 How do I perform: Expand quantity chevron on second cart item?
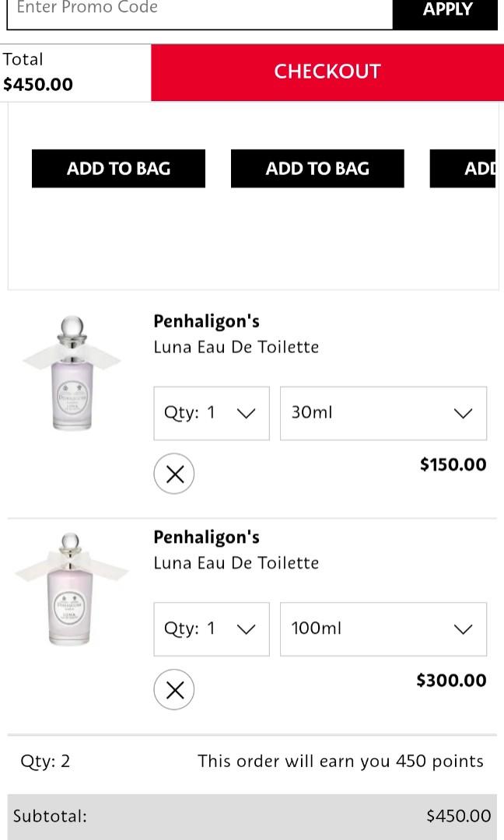point(246,629)
